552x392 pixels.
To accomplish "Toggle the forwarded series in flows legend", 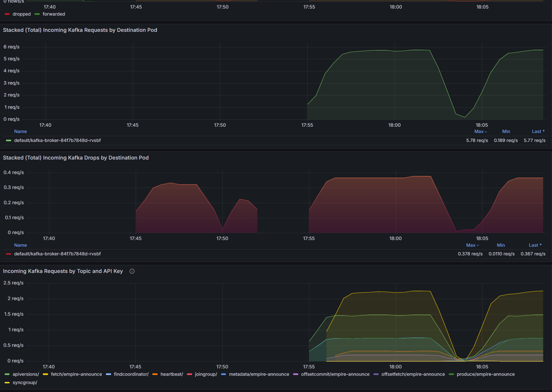I will point(54,14).
